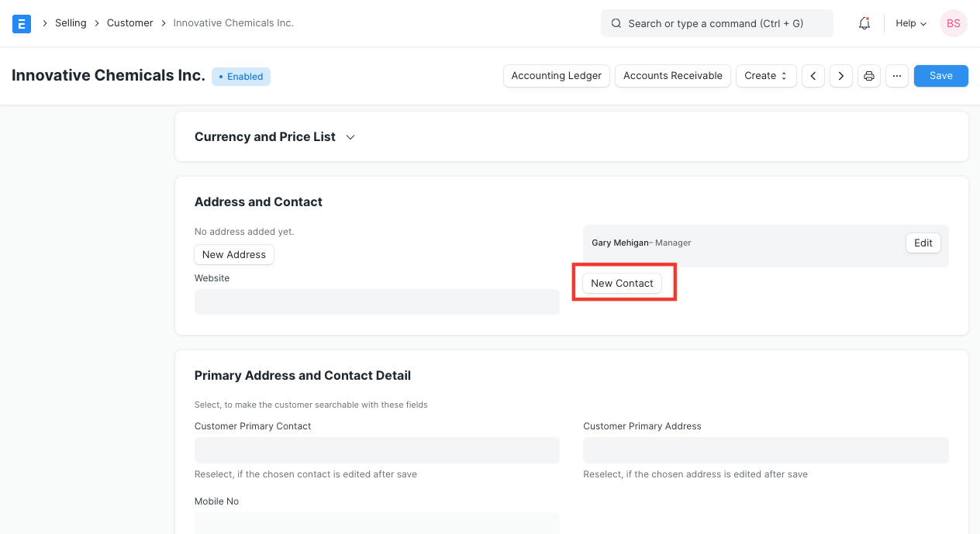
Task: Open the BS user avatar menu
Action: coord(953,23)
